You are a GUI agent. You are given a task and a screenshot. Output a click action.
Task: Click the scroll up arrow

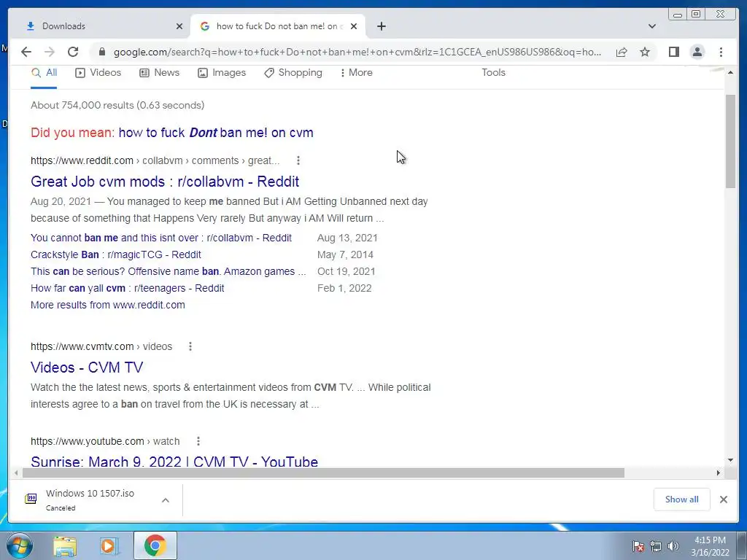(730, 72)
